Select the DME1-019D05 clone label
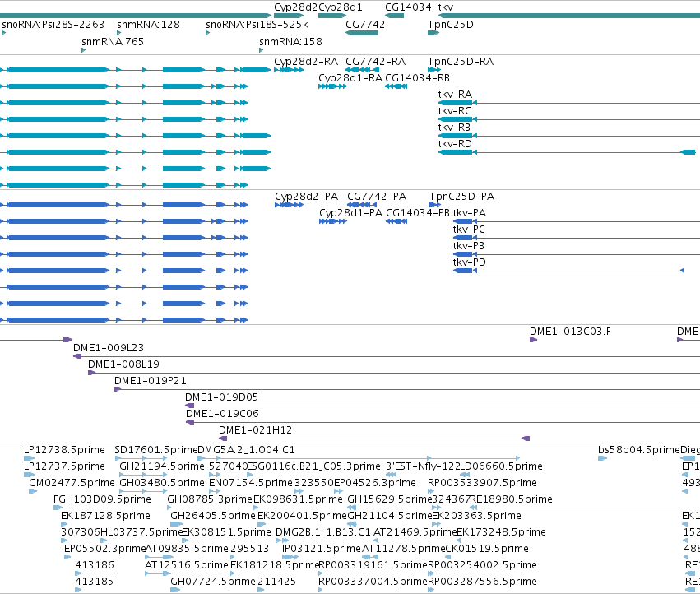Viewport: 700px width, 594px height. 221,397
